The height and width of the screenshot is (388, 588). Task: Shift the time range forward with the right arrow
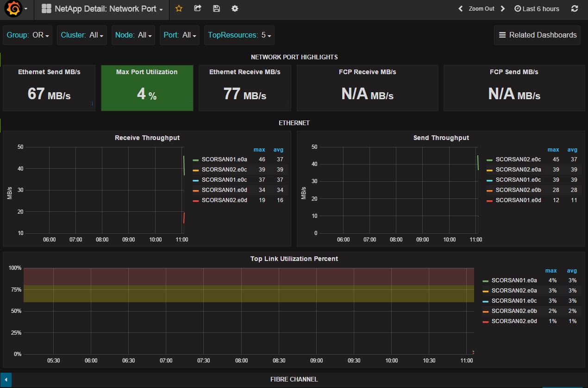coord(503,9)
